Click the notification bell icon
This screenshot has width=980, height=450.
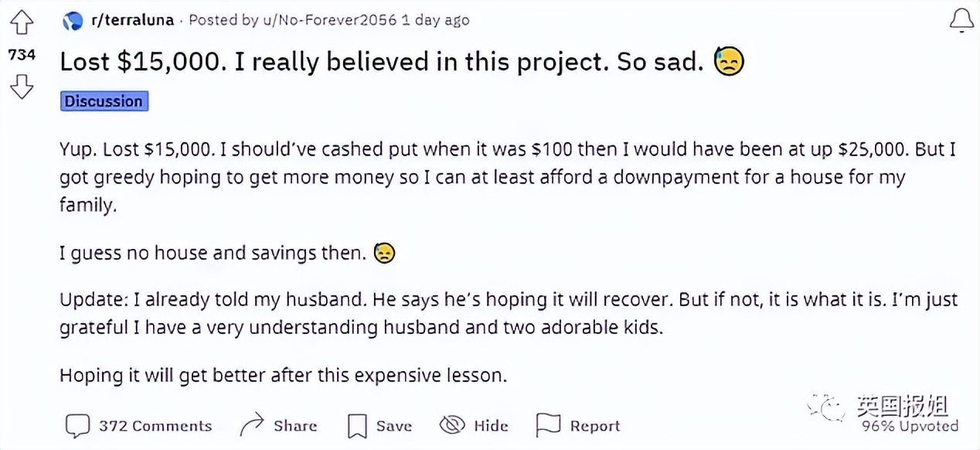click(x=961, y=21)
